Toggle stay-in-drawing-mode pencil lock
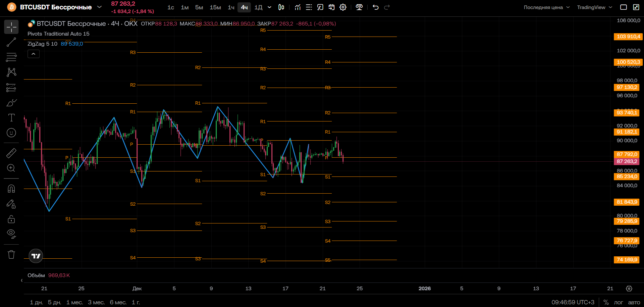 11,204
